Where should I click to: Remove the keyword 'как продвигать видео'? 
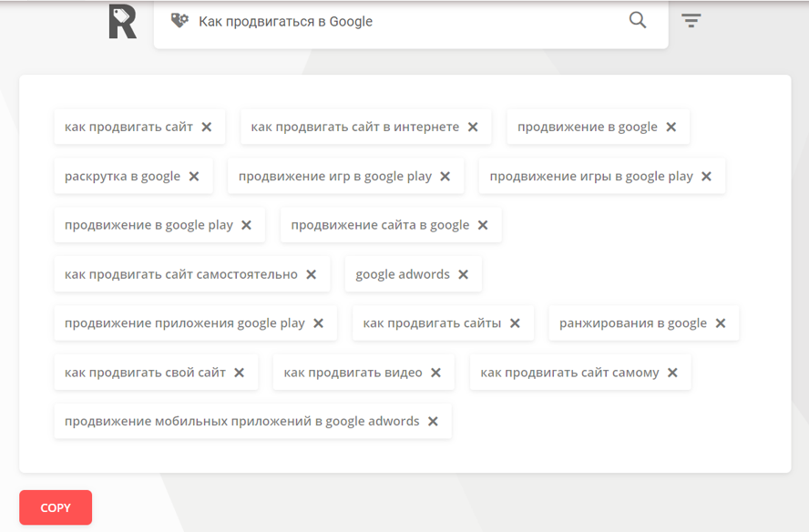[x=436, y=372]
